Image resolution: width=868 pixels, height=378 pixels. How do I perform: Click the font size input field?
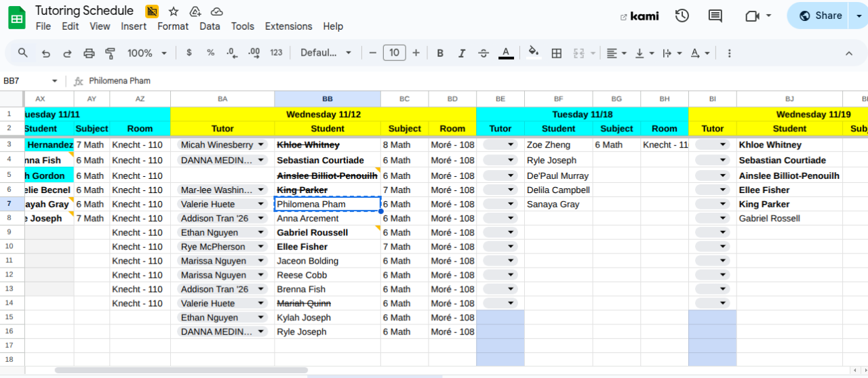(394, 53)
